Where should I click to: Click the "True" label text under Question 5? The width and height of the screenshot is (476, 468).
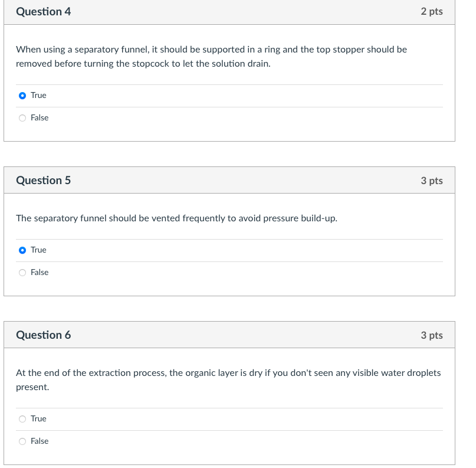pos(38,250)
